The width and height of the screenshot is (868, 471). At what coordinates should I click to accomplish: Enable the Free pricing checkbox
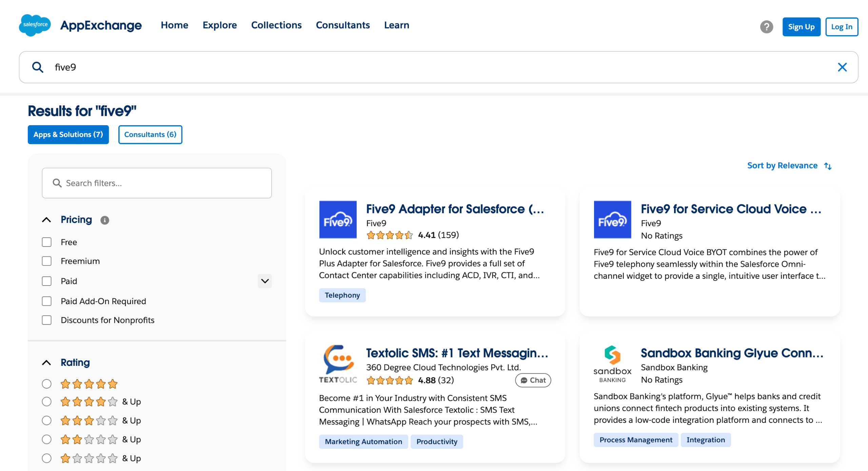(46, 242)
